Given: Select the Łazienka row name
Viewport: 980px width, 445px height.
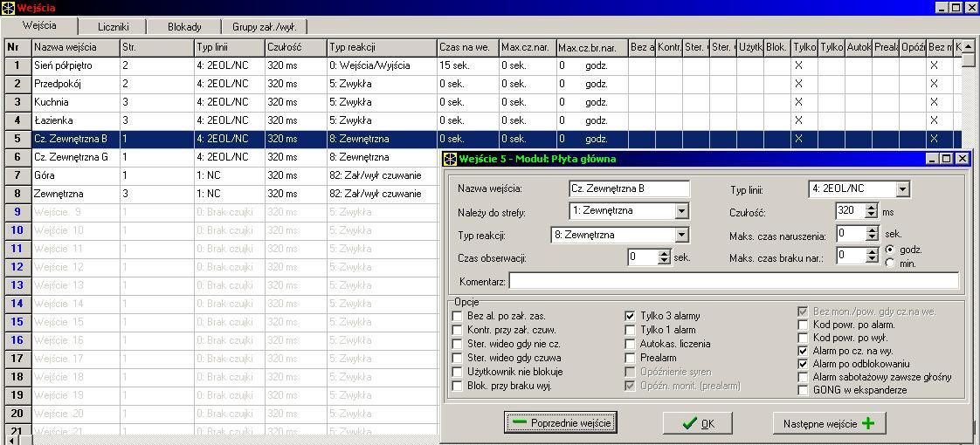Looking at the screenshot, I should click(76, 120).
